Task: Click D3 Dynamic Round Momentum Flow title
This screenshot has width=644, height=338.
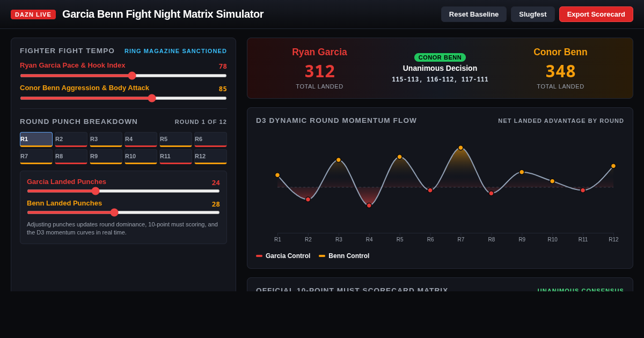Action: (x=336, y=121)
